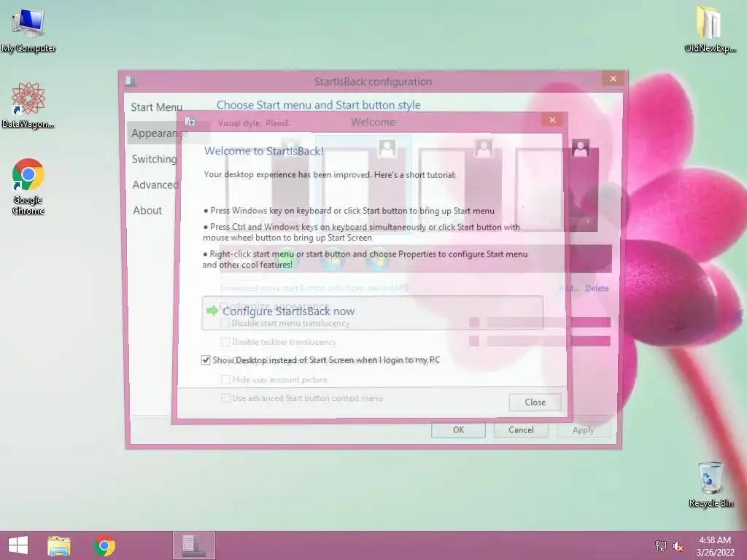Adjust the taskbar translucency slider
The width and height of the screenshot is (747, 560).
click(549, 341)
